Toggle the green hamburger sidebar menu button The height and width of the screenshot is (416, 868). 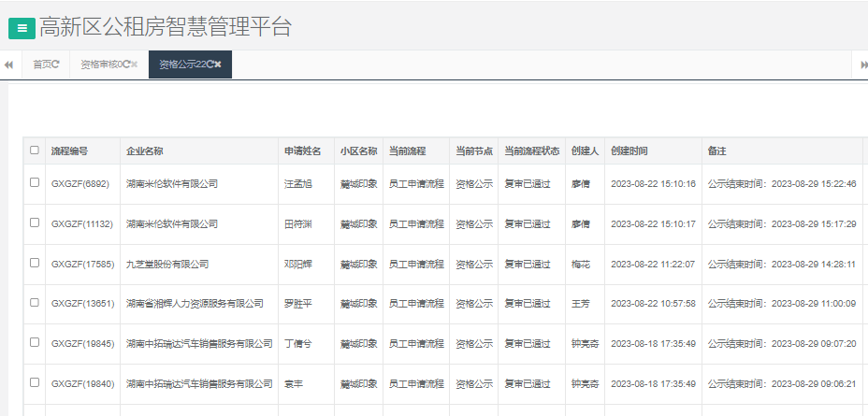[x=22, y=28]
